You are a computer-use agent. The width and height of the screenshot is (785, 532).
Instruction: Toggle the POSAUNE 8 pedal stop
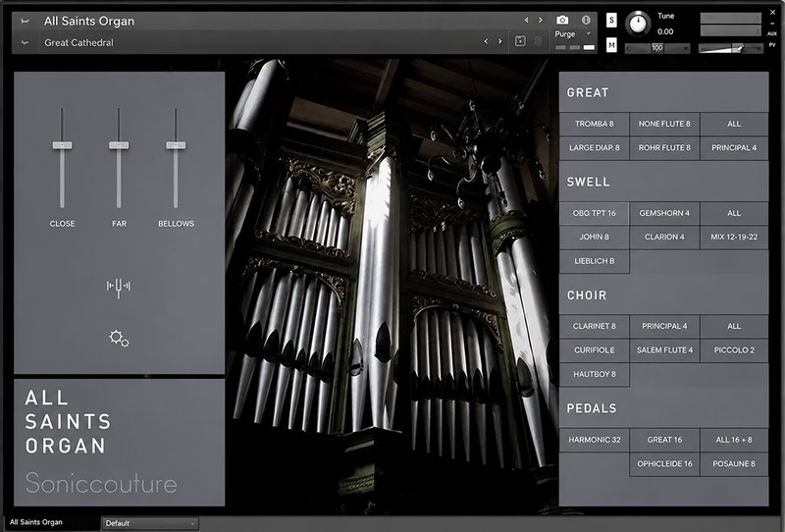click(734, 464)
